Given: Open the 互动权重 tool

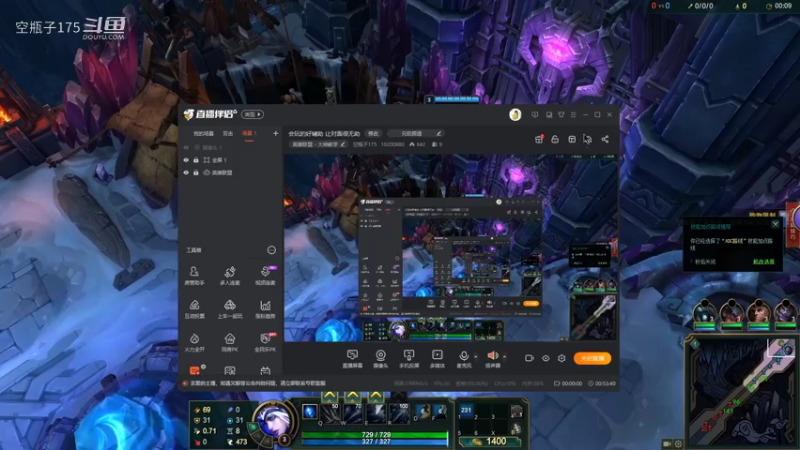Looking at the screenshot, I should click(x=194, y=309).
